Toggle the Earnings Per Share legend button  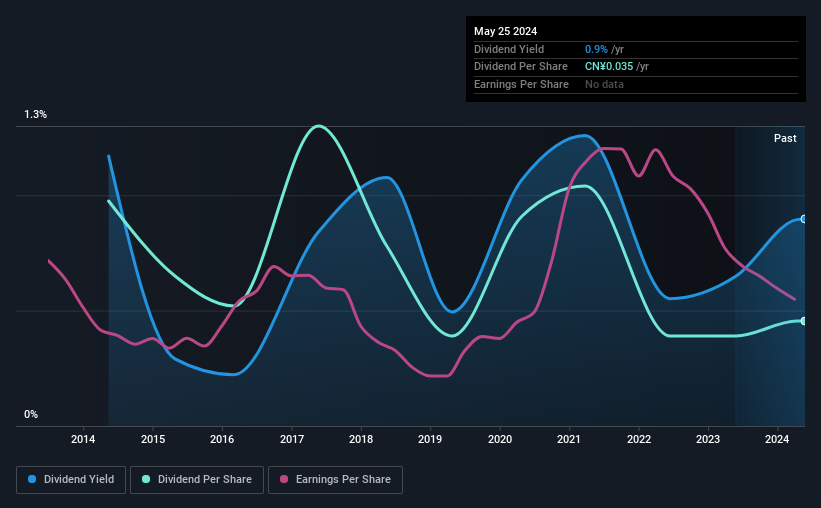click(335, 480)
